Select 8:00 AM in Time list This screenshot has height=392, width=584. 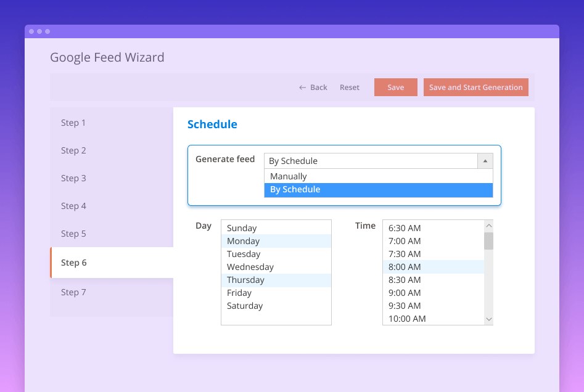(405, 267)
